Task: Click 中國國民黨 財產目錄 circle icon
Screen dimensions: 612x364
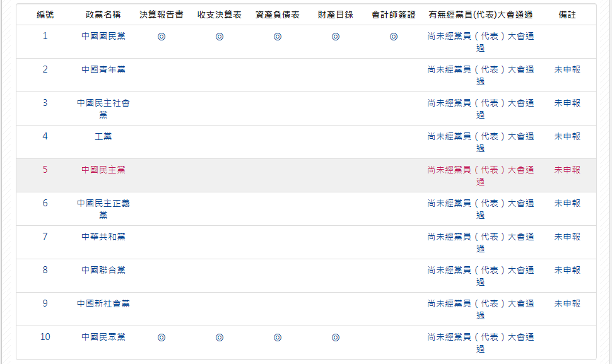Action: (336, 37)
